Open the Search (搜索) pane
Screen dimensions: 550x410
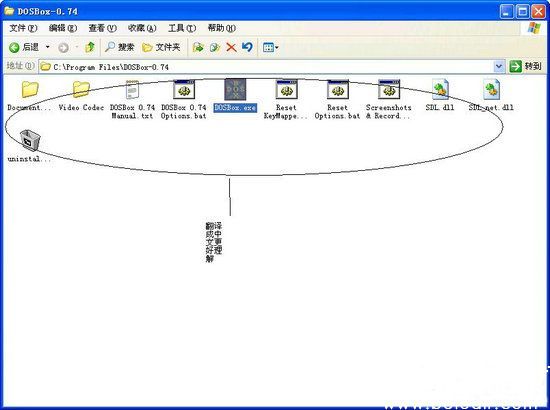tap(120, 47)
